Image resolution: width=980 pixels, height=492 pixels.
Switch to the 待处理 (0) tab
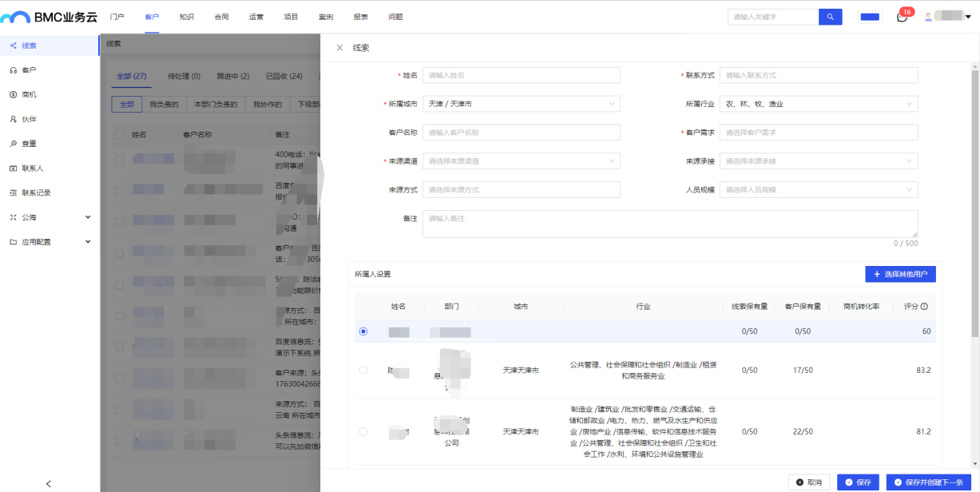point(184,77)
